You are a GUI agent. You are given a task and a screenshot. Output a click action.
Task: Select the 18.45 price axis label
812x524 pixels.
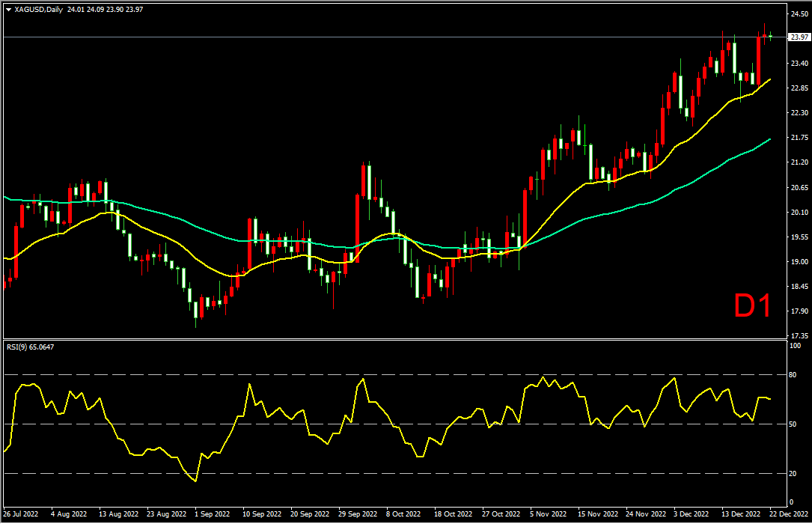pos(799,287)
